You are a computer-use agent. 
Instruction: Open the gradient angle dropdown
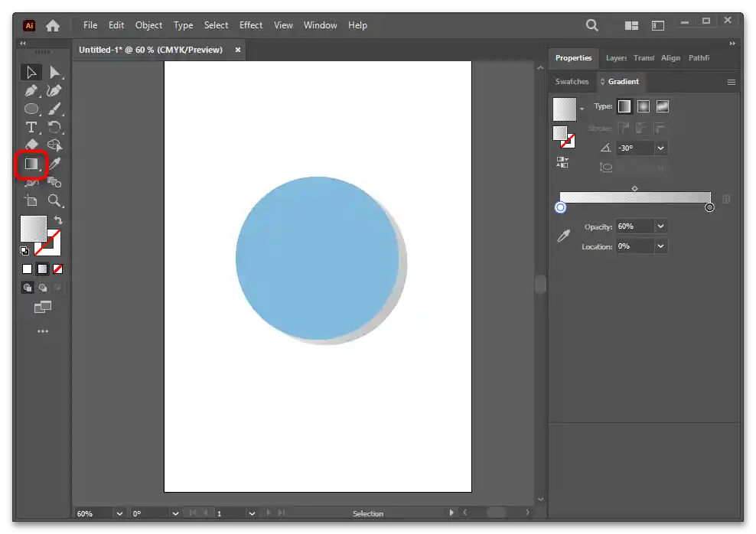click(661, 148)
